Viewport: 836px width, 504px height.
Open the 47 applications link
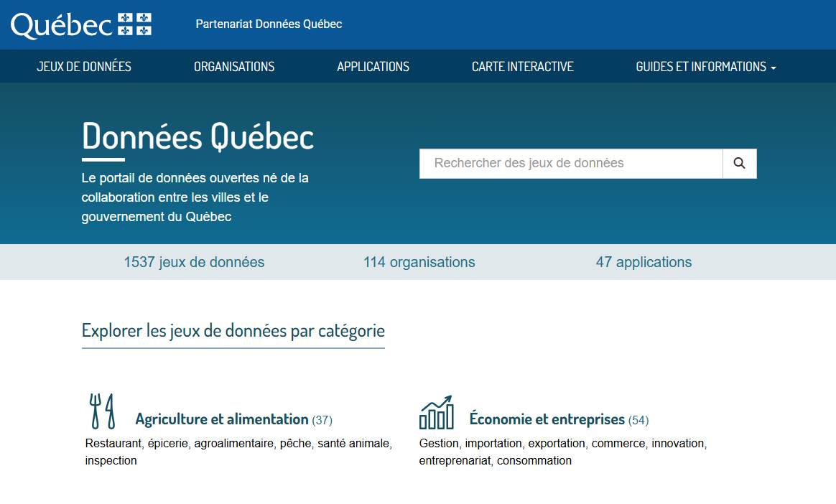click(x=644, y=262)
